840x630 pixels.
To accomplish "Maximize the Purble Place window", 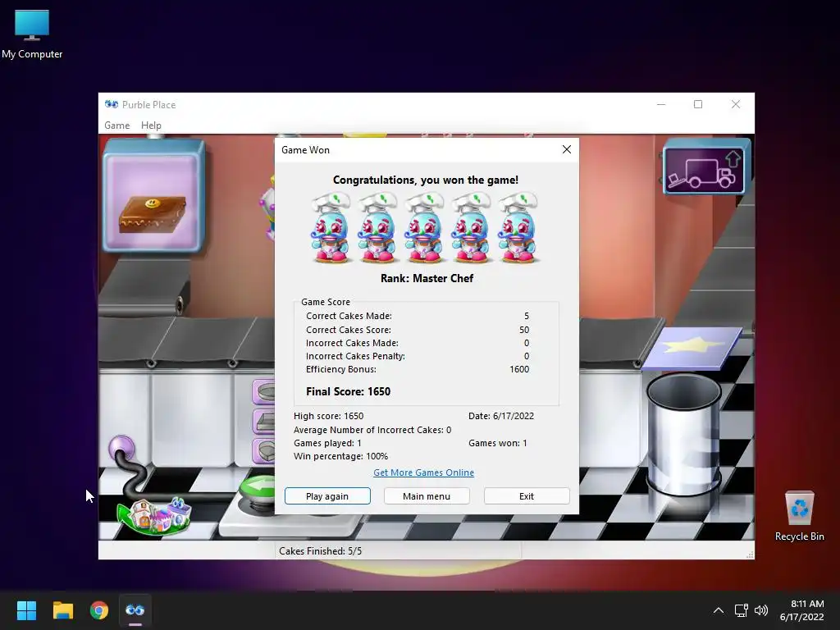I will click(x=698, y=104).
